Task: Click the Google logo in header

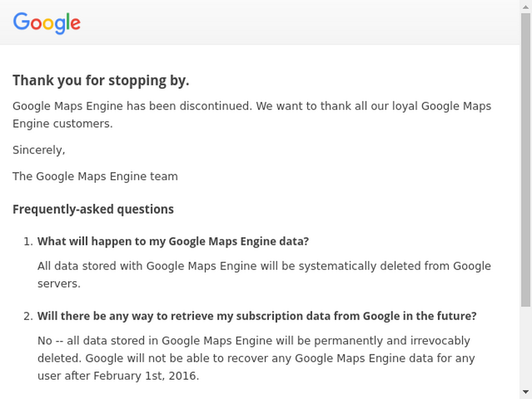Action: tap(46, 23)
